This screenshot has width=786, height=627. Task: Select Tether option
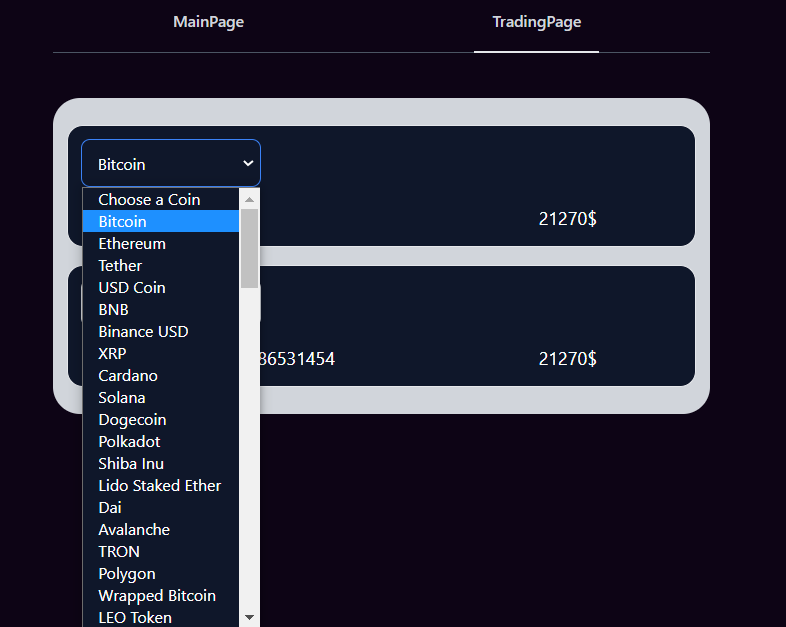pyautogui.click(x=161, y=265)
